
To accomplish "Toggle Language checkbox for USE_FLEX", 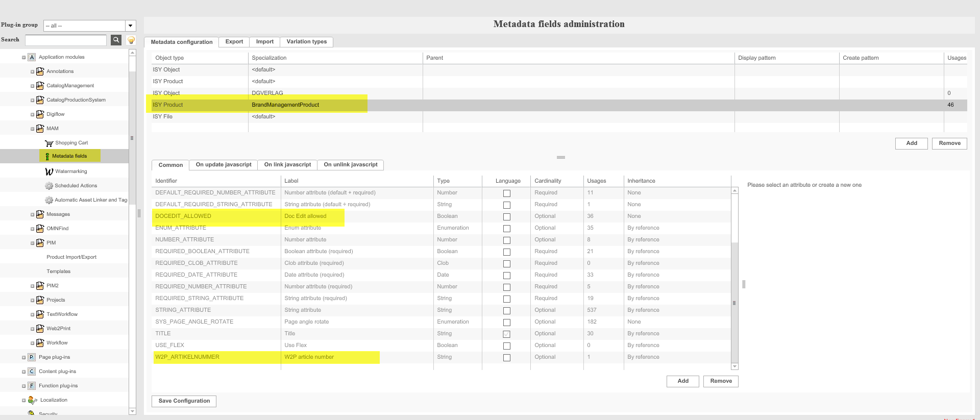I will click(x=507, y=346).
